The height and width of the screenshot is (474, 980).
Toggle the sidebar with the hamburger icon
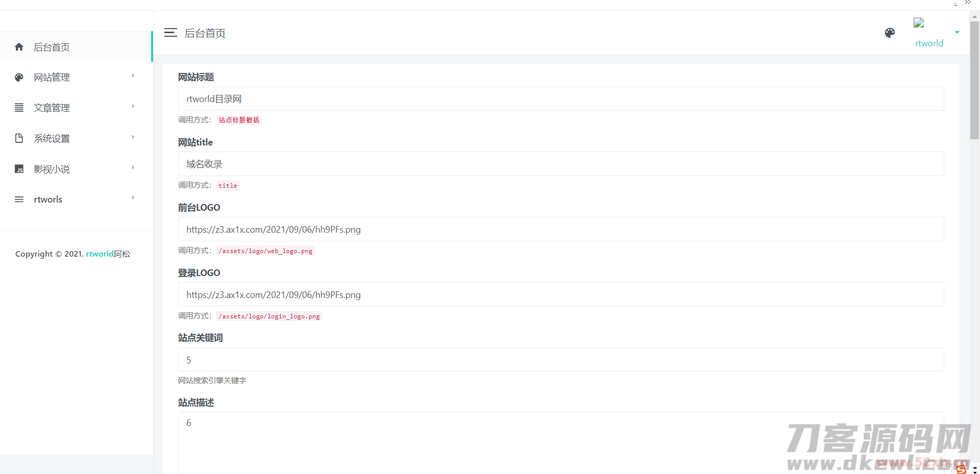tap(170, 33)
